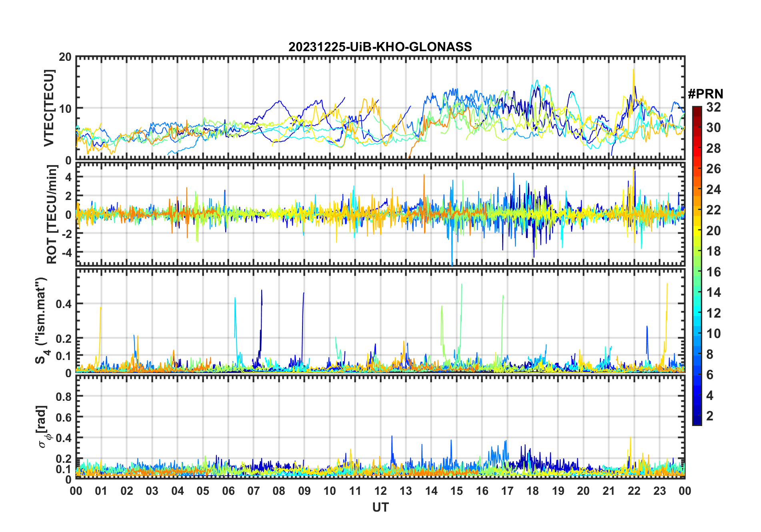Select σφ axis tick label "0.6"

[x=64, y=418]
